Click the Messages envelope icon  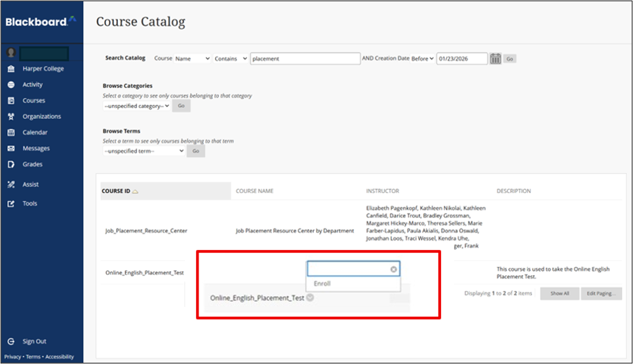click(x=10, y=149)
